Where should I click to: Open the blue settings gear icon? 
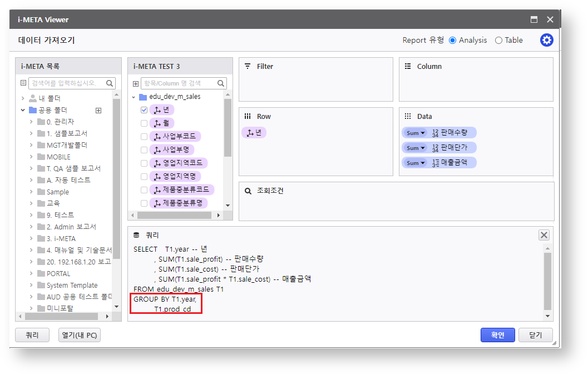546,40
